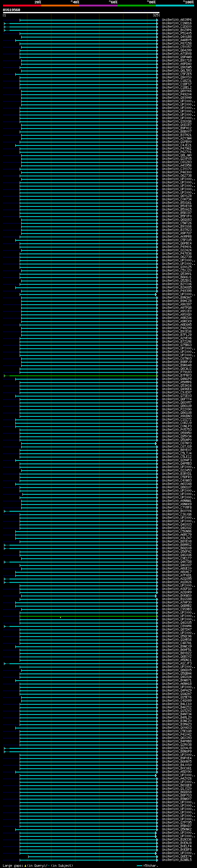Click the UniRef100_B6KNY5 label
The image size is (197, 868).
(176, 762)
